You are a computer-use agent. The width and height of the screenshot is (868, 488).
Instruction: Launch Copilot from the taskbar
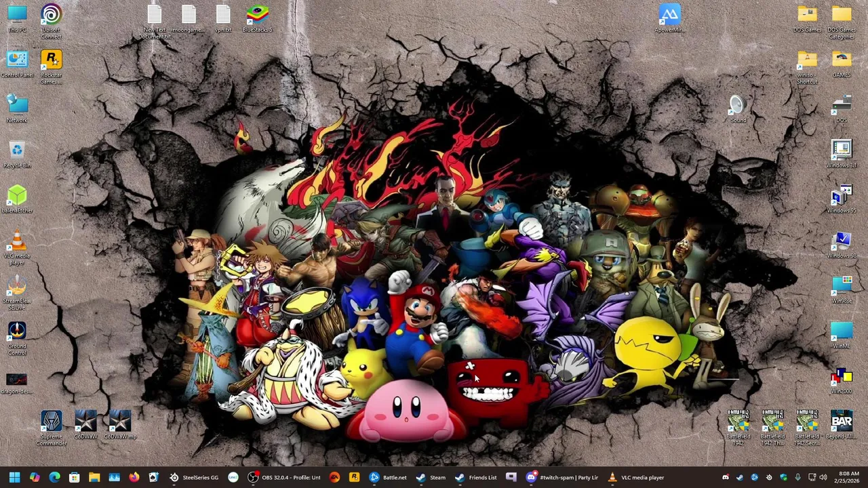click(x=35, y=477)
